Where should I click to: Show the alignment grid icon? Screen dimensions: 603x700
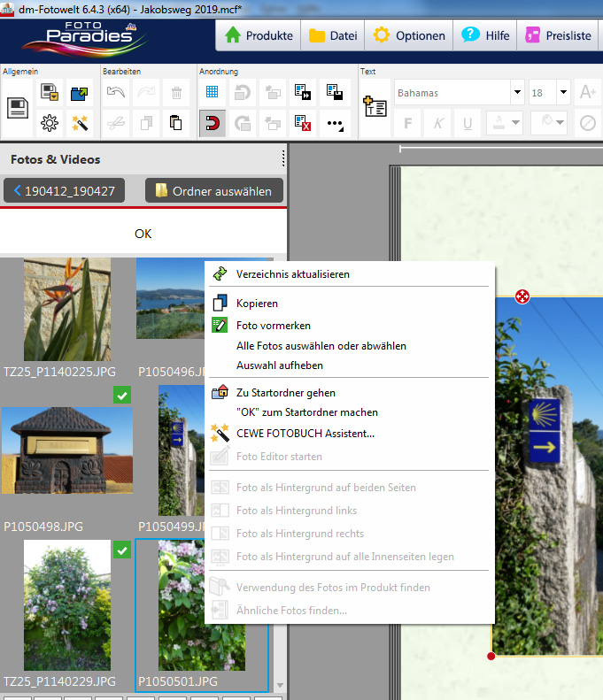213,92
